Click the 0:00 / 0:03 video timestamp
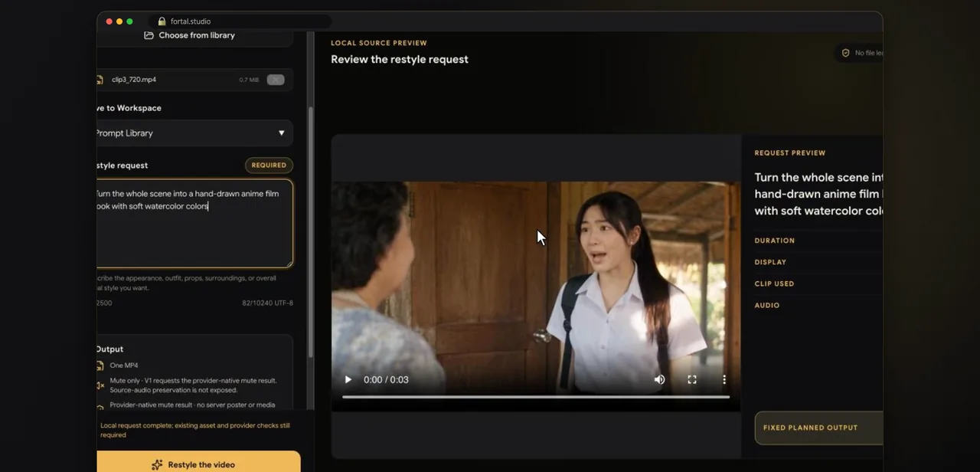Screen dimensions: 980x472 (x=386, y=379)
